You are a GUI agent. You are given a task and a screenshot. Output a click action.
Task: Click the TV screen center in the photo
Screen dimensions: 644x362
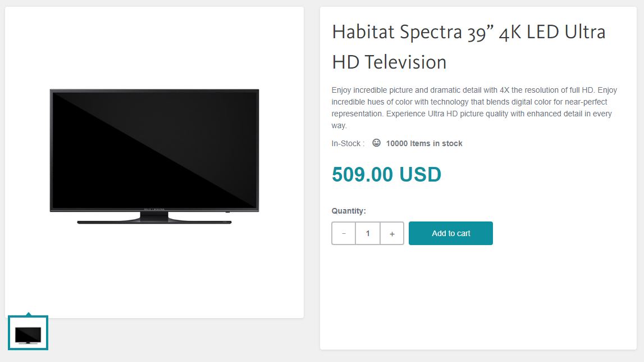154,150
